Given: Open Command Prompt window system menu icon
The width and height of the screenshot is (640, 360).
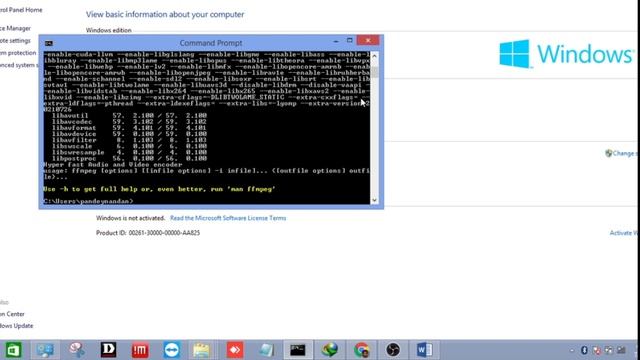Looking at the screenshot, I should 49,43.
